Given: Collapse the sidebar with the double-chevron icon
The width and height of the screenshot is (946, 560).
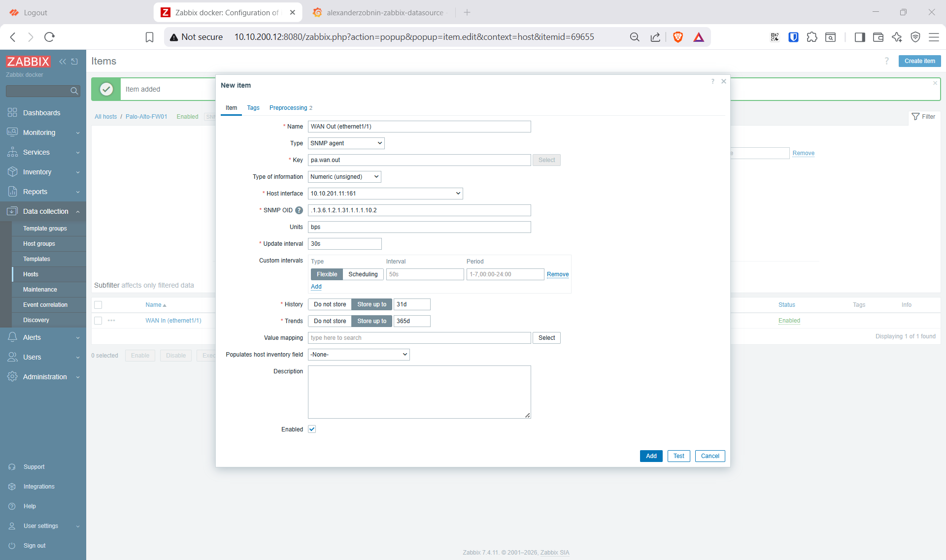Looking at the screenshot, I should [63, 62].
